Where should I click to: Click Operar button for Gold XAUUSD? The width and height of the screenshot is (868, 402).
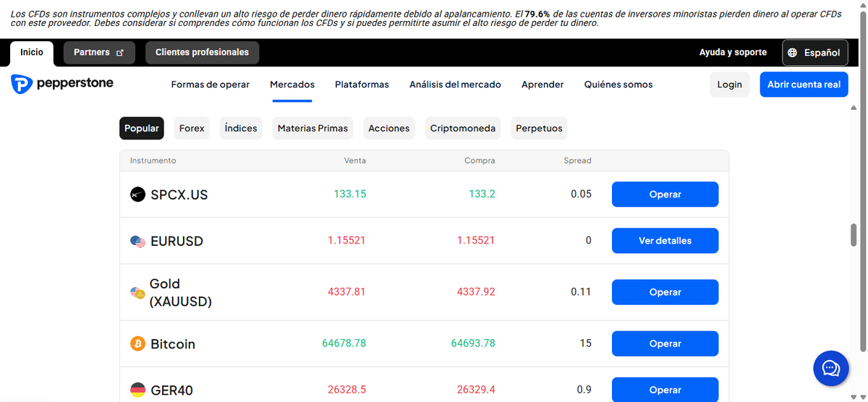coord(665,292)
